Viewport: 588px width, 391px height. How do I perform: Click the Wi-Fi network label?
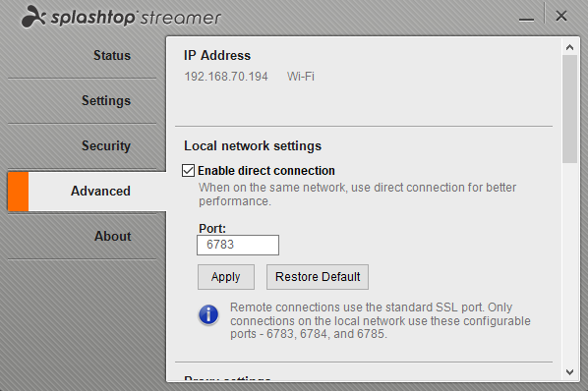[x=300, y=77]
